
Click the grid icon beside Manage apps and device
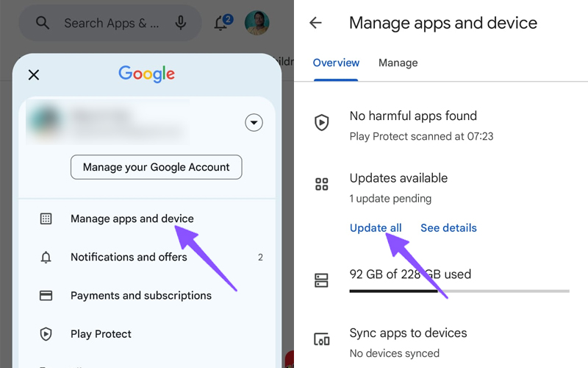click(46, 219)
